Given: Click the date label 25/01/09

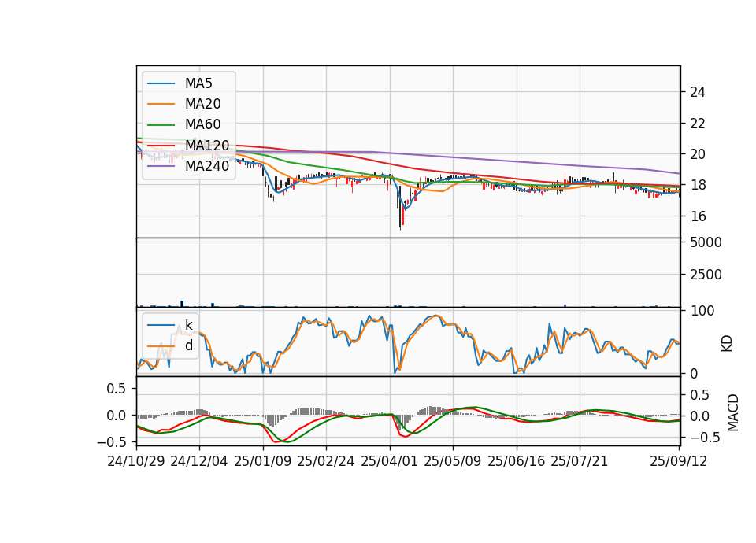Looking at the screenshot, I should tap(263, 461).
